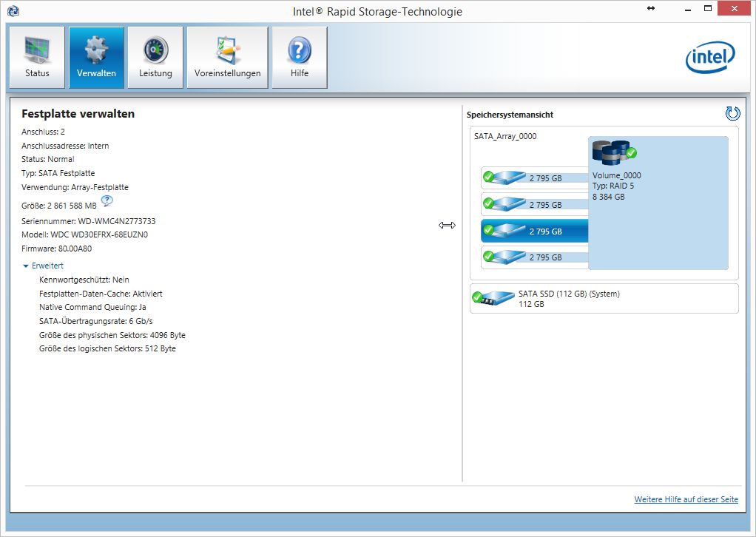Click the Typ: SATA Festplatte line

pos(58,173)
